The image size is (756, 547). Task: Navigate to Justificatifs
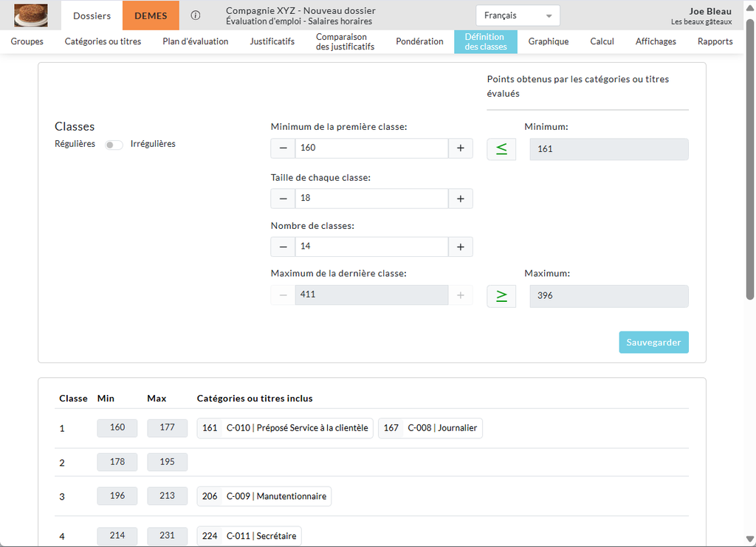click(x=272, y=41)
